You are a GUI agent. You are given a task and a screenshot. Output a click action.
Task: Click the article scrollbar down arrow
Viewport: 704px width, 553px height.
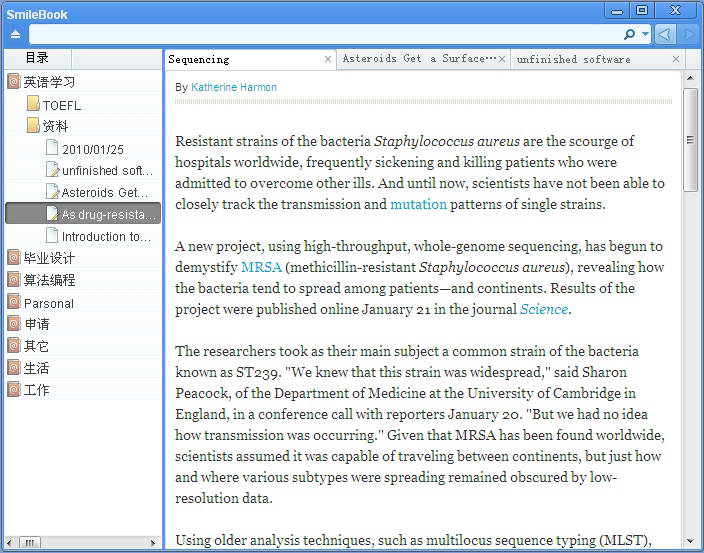click(x=690, y=541)
